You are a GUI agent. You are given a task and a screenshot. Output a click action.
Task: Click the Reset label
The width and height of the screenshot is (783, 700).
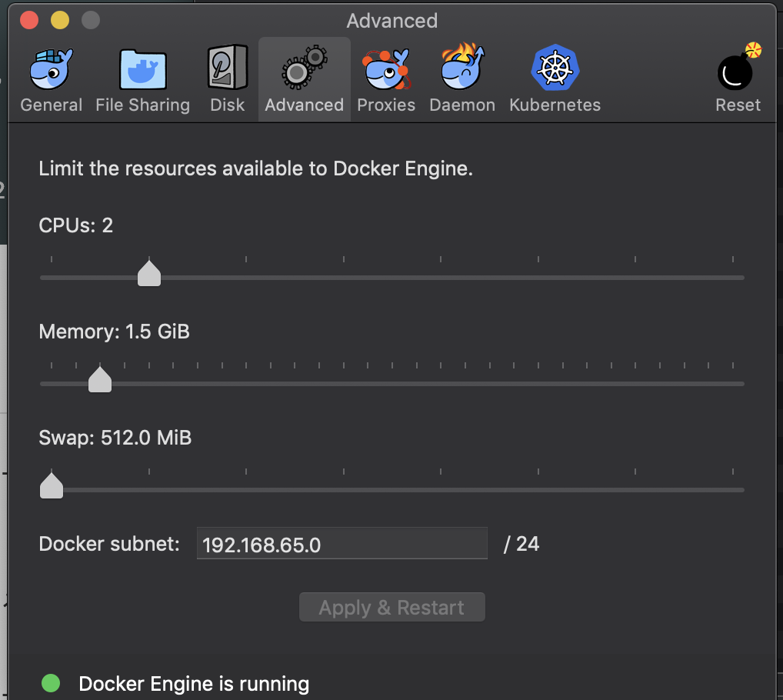(738, 105)
